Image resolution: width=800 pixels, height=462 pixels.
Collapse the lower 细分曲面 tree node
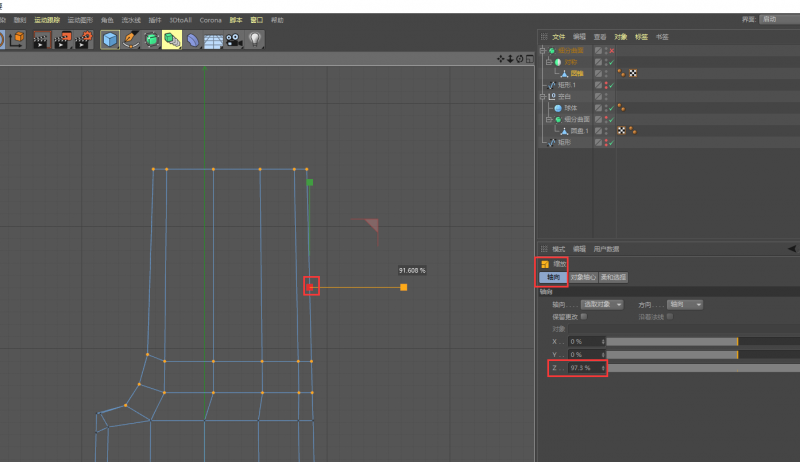549,119
